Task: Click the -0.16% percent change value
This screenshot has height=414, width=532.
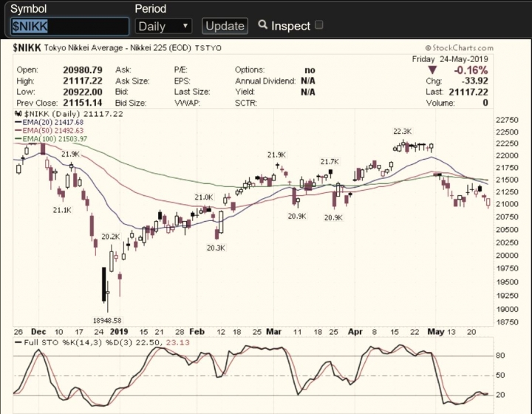Action: pos(471,70)
